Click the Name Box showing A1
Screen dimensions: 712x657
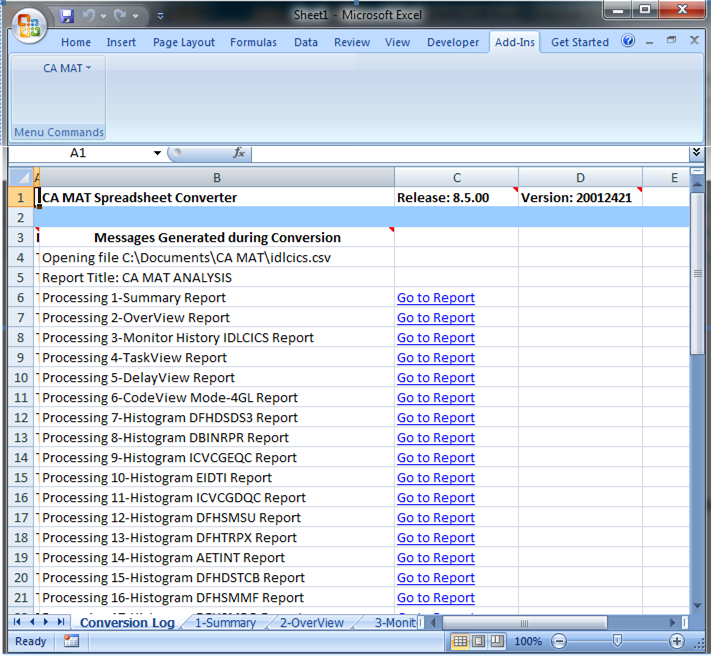click(x=78, y=153)
